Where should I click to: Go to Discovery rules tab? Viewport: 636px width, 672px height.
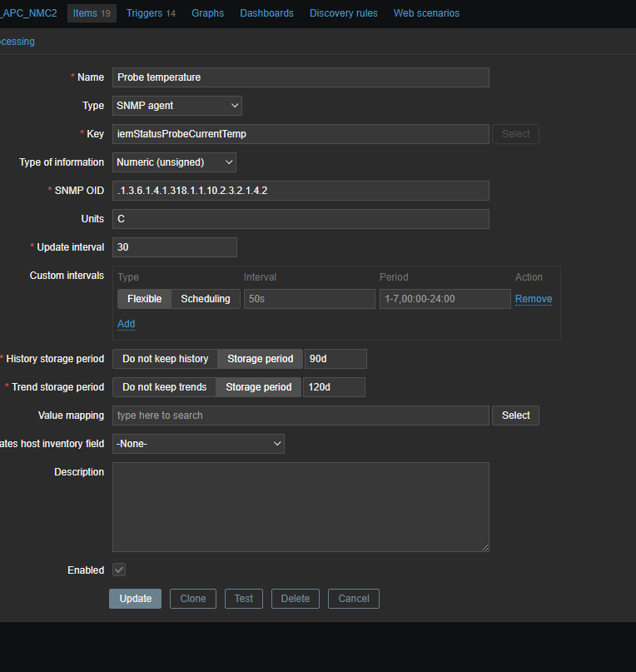[343, 13]
